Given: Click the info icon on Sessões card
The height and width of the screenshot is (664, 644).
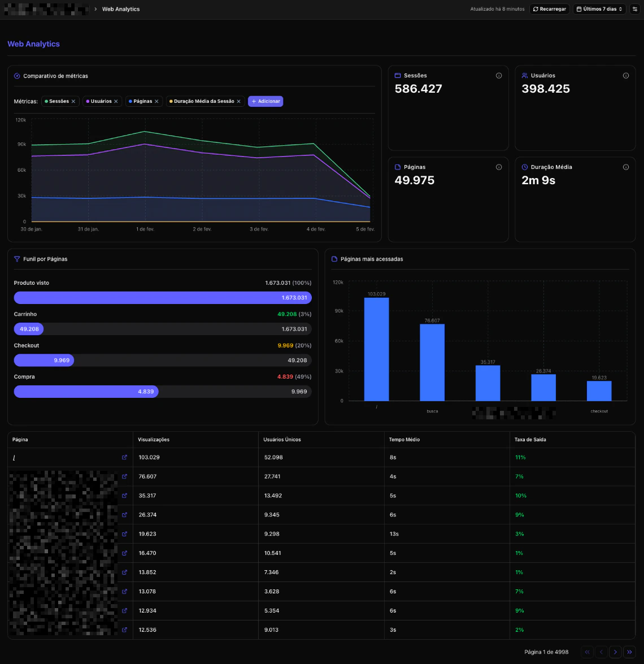Looking at the screenshot, I should tap(499, 76).
